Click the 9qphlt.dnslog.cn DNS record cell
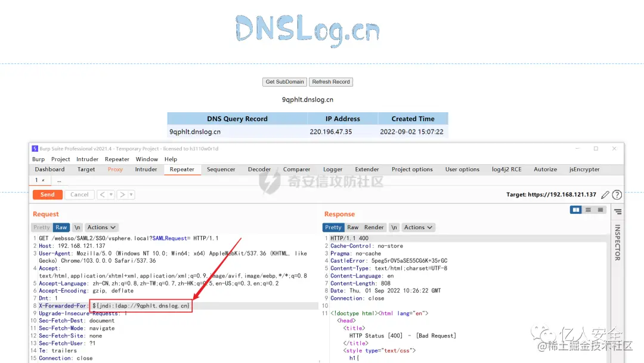Image resolution: width=644 pixels, height=363 pixels. 237,132
